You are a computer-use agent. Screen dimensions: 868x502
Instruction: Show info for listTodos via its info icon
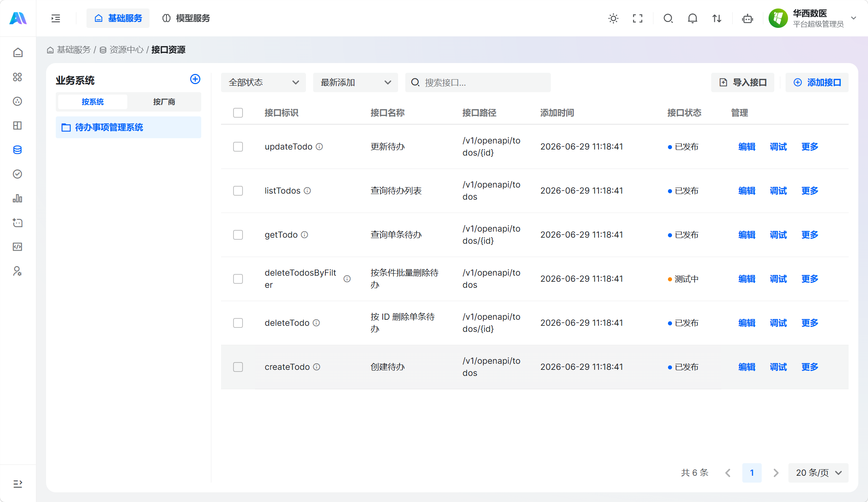pyautogui.click(x=308, y=191)
